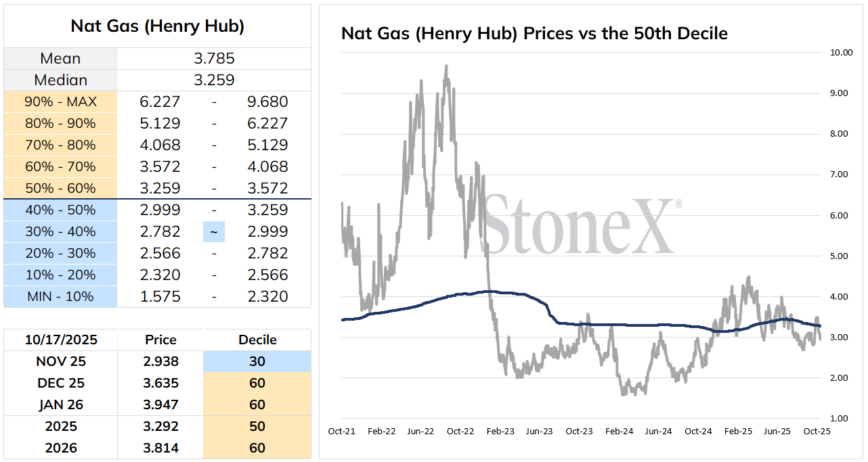Select the MIN - 10% row label
The height and width of the screenshot is (462, 868).
point(61,296)
